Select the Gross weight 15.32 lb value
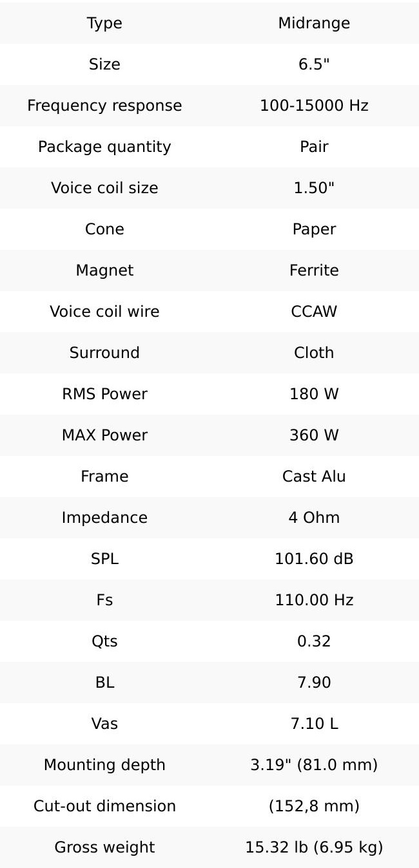Image resolution: width=419 pixels, height=868 pixels. 314,847
